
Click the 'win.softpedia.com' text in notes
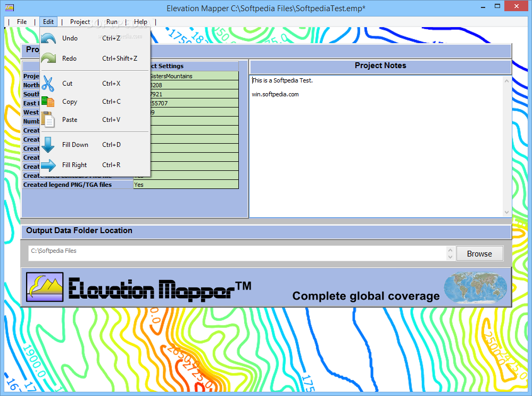click(x=275, y=94)
